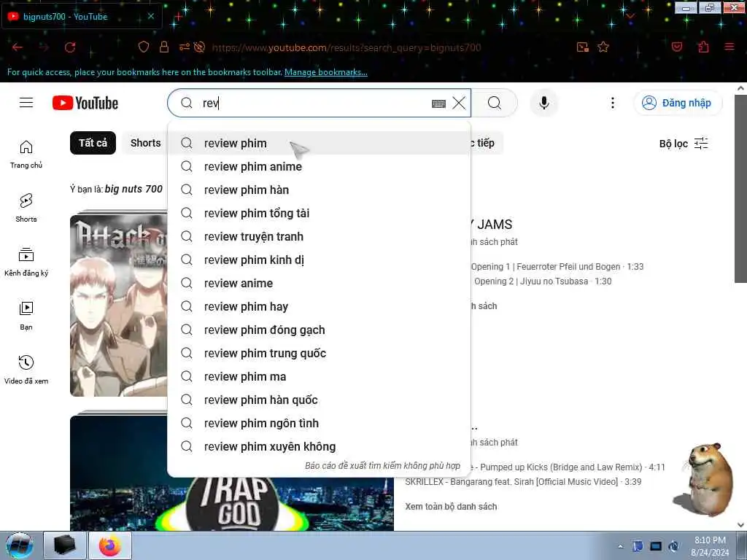This screenshot has width=747, height=560.
Task: Click the Firefox address bar URL
Action: tap(347, 47)
